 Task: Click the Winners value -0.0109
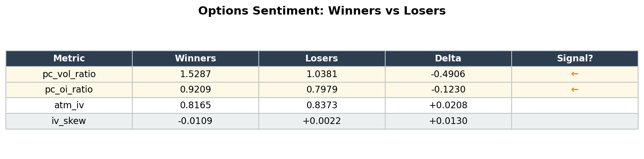pos(195,121)
